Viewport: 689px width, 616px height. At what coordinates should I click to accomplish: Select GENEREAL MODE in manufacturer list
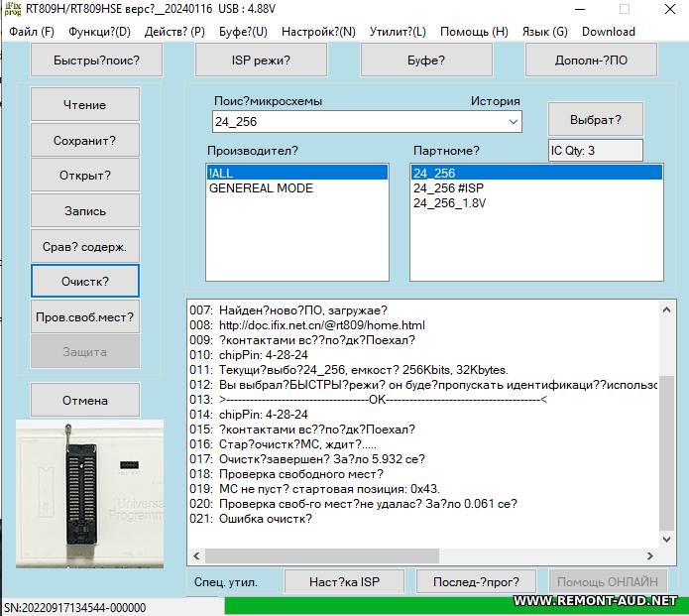(x=261, y=188)
